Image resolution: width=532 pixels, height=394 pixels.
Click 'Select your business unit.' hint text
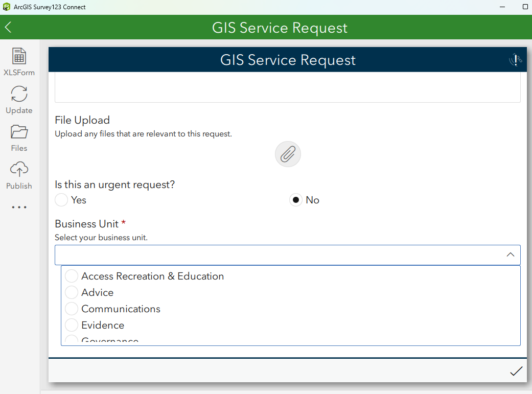(101, 238)
